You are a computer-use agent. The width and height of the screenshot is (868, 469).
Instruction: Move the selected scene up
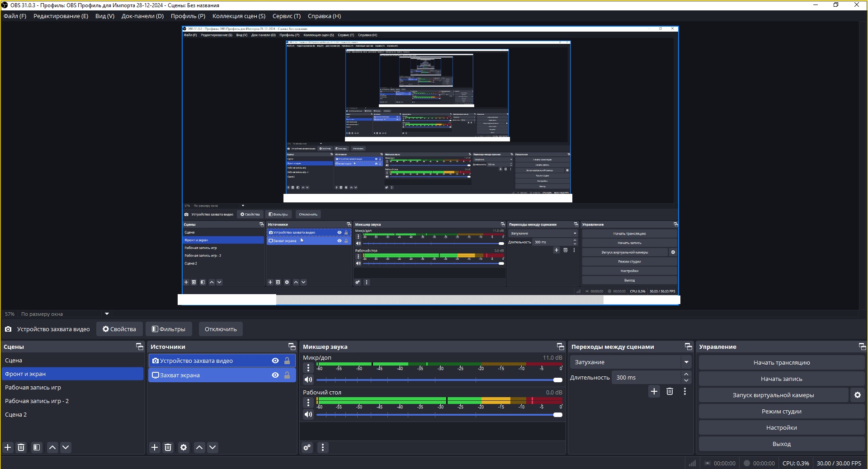(x=52, y=447)
